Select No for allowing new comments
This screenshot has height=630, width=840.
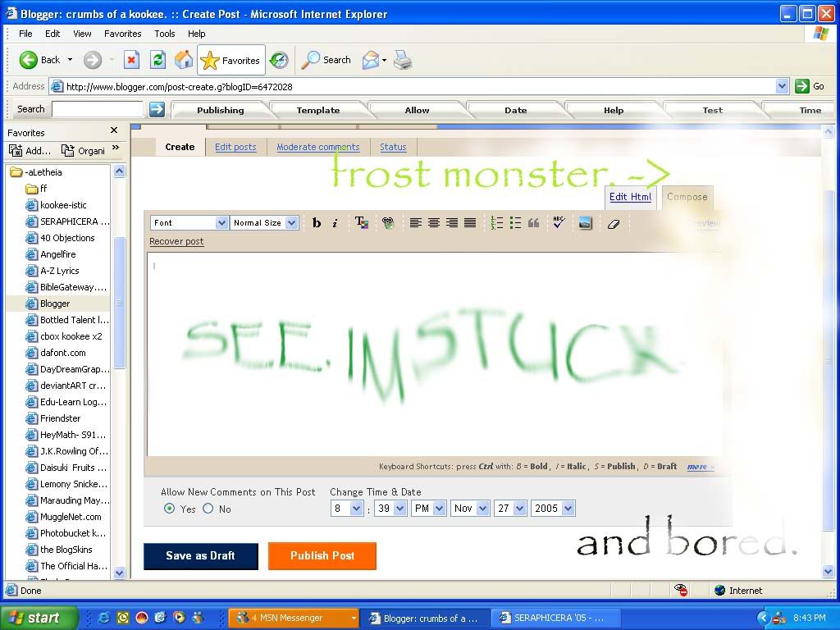pyautogui.click(x=208, y=509)
